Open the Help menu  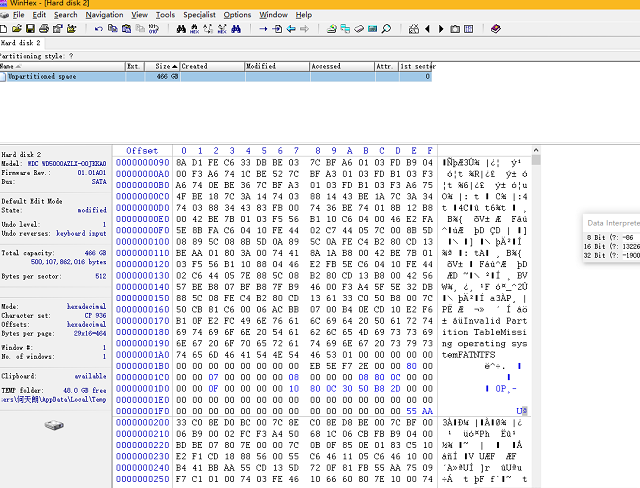click(304, 15)
